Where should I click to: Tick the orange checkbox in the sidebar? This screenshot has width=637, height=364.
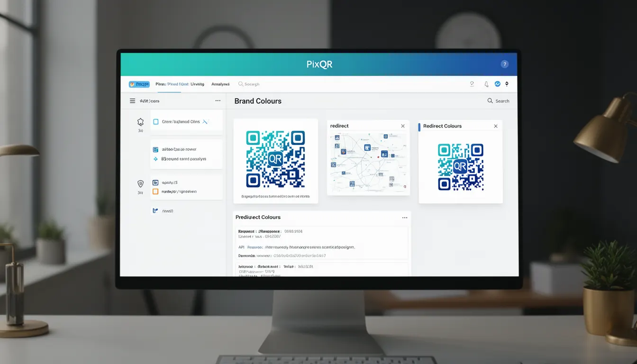(x=155, y=191)
